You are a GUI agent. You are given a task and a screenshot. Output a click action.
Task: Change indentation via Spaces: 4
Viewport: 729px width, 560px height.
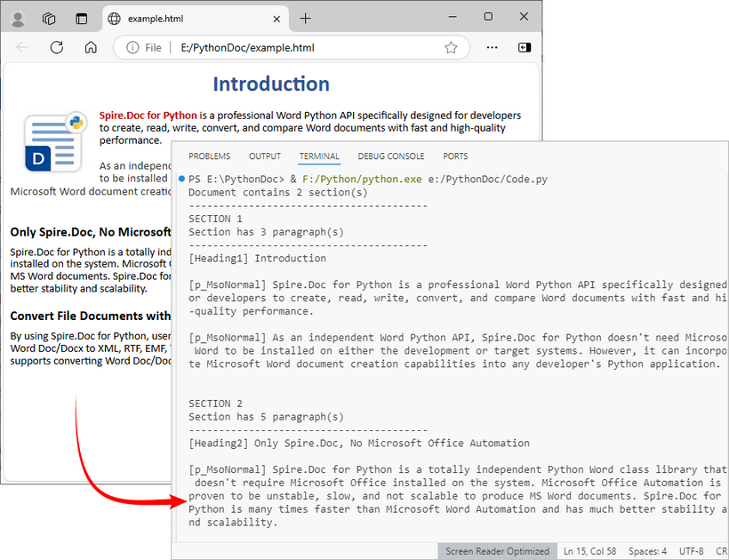(649, 551)
